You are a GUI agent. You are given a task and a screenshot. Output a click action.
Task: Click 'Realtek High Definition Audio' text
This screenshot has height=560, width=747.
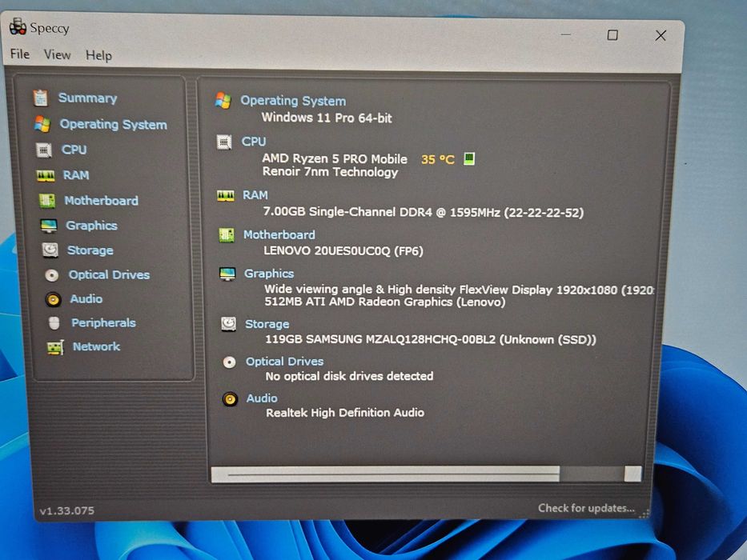click(x=345, y=413)
